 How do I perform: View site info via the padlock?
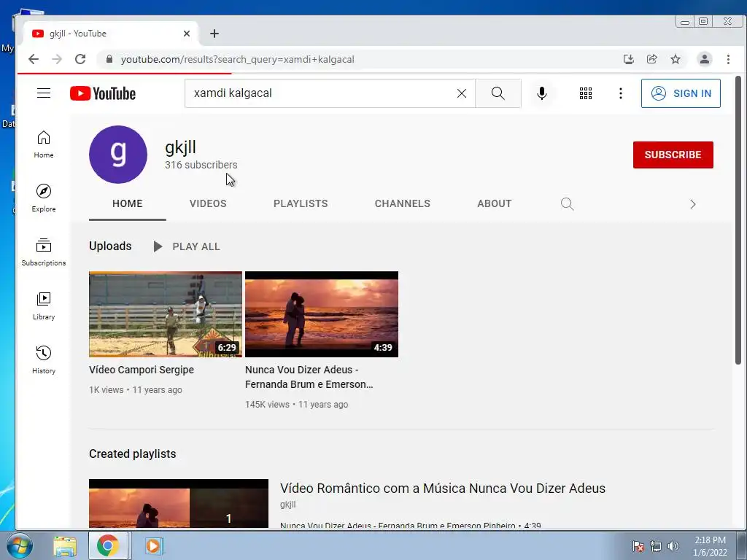109,59
